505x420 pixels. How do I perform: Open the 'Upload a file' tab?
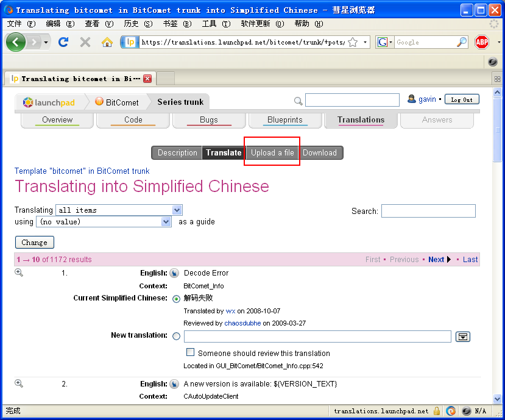272,152
